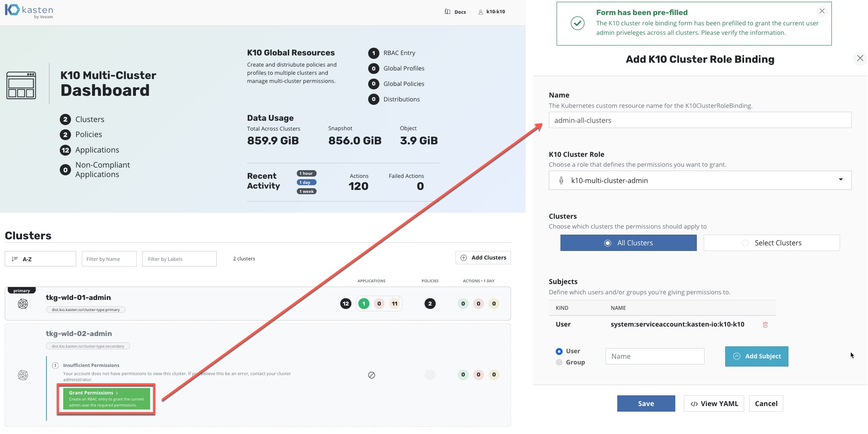Click the Actions count 120

pos(358,186)
